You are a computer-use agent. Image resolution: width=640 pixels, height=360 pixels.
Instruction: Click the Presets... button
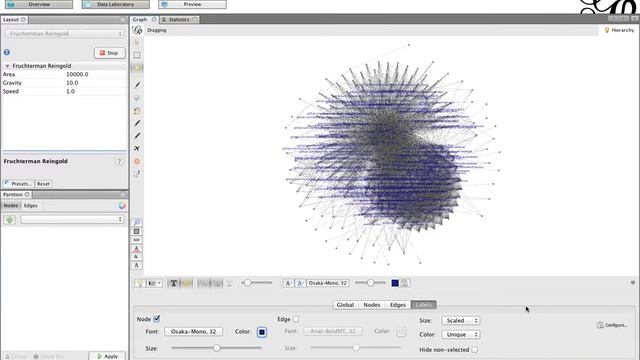18,184
